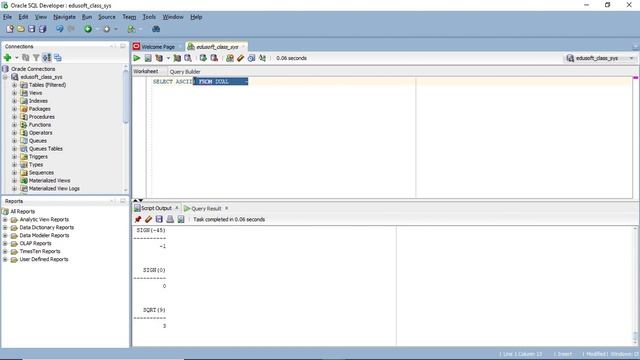Image resolution: width=640 pixels, height=360 pixels.
Task: Select the Functions tree item
Action: (40, 125)
